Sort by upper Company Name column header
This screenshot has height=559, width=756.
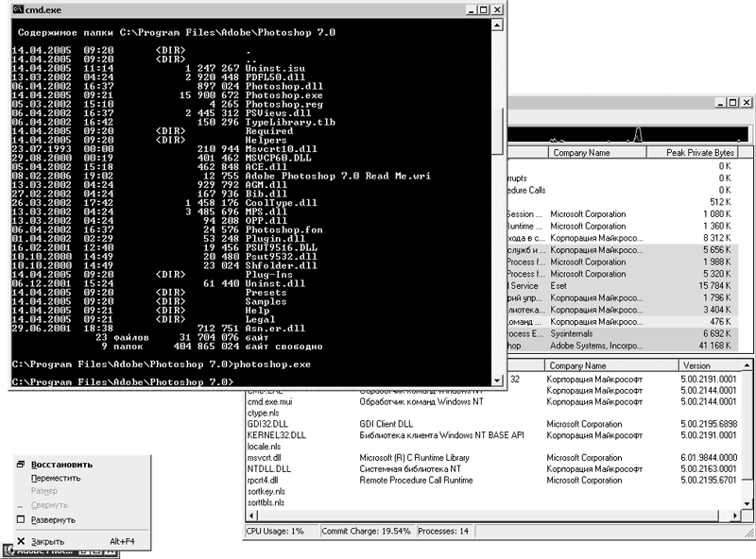click(596, 152)
